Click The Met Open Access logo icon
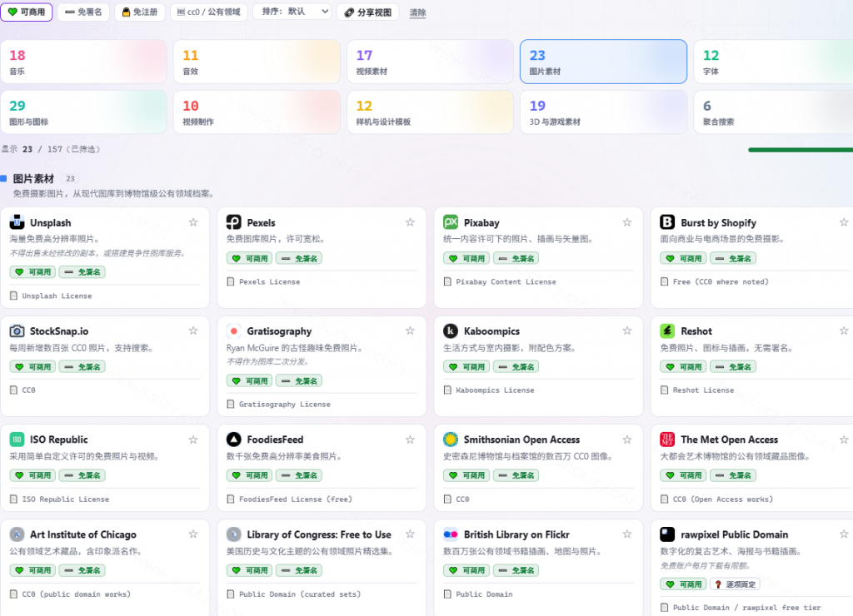This screenshot has width=853, height=616. pos(667,440)
